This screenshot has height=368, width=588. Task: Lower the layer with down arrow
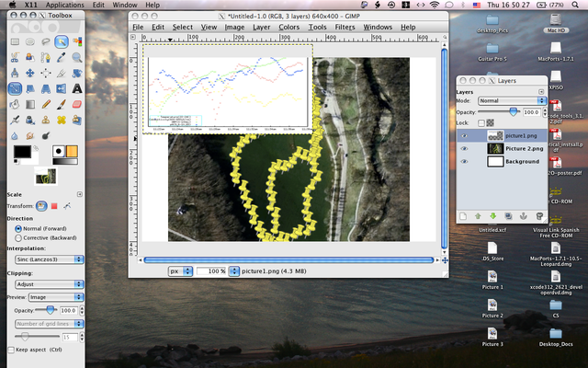click(492, 216)
